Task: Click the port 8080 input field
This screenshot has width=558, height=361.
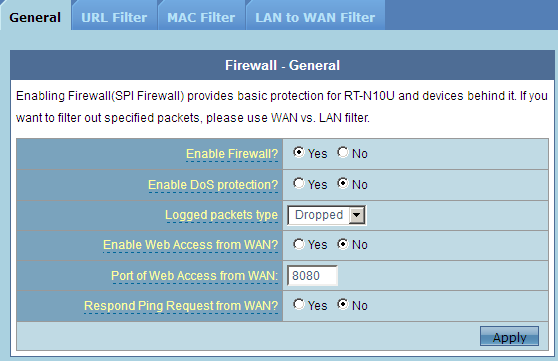Action: [x=312, y=276]
